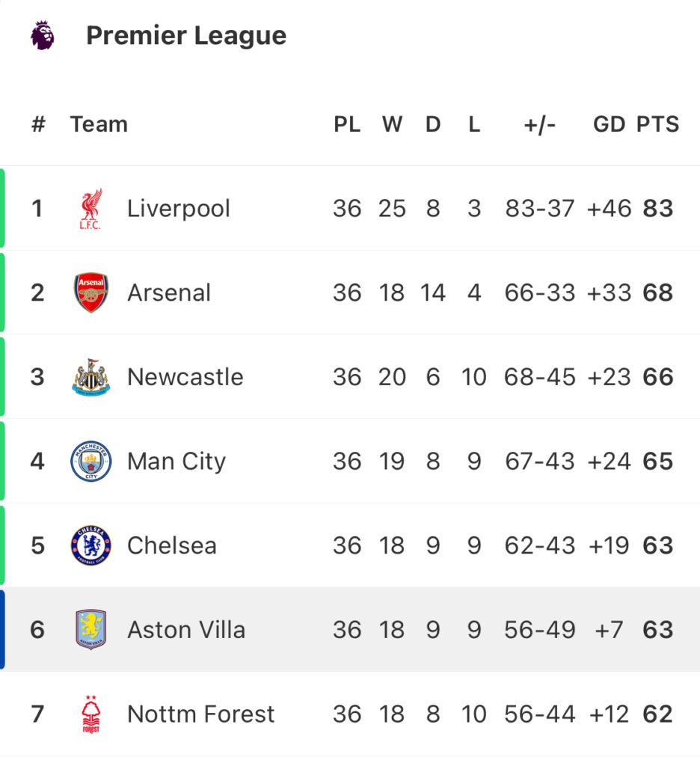The image size is (700, 766).
Task: Click the Liverpool club crest
Action: pyautogui.click(x=90, y=209)
